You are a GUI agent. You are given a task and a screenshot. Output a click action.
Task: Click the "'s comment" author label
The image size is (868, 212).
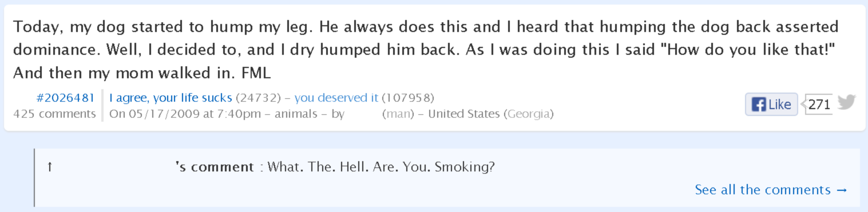[215, 167]
